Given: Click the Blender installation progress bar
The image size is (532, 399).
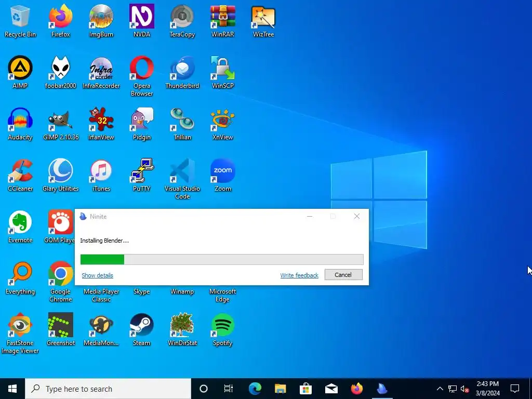Looking at the screenshot, I should point(222,260).
